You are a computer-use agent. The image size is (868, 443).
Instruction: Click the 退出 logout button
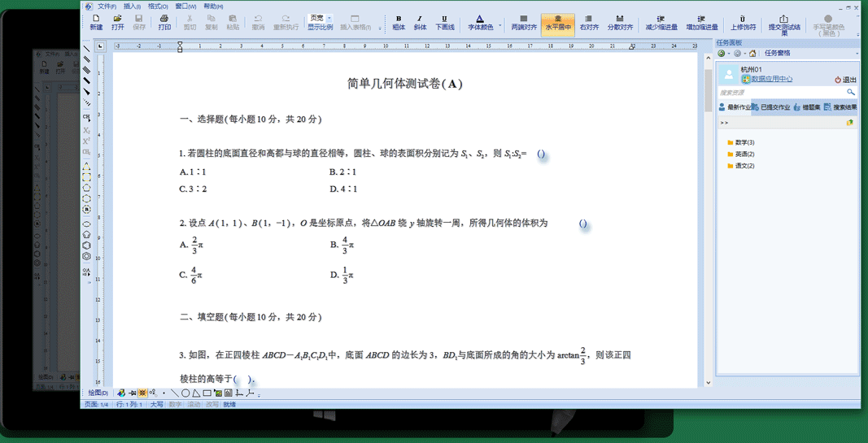(845, 80)
